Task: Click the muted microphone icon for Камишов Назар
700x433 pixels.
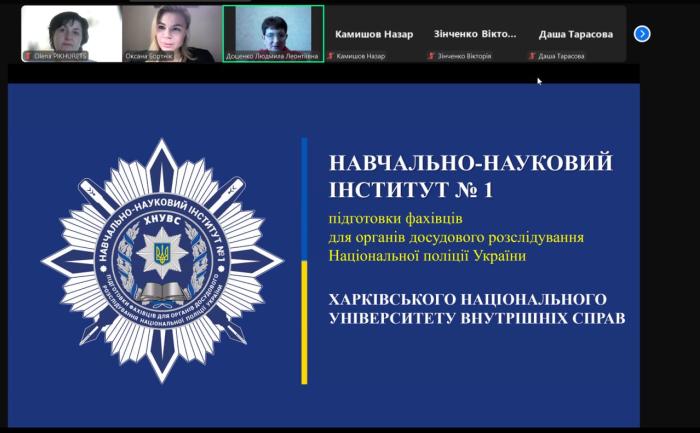Action: coord(331,56)
